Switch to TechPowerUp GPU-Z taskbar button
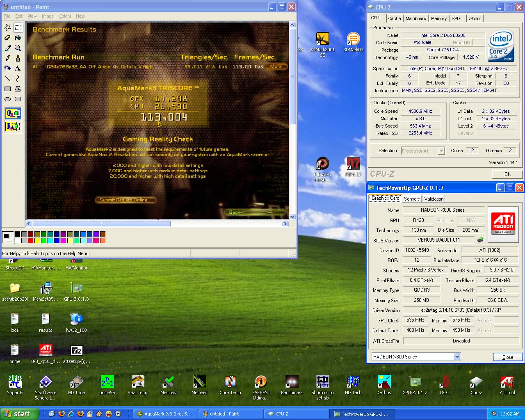 pyautogui.click(x=362, y=414)
